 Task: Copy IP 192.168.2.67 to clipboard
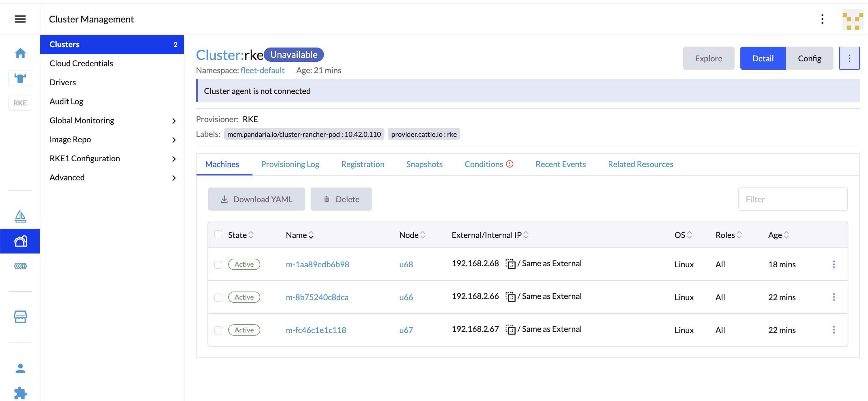[x=510, y=329]
